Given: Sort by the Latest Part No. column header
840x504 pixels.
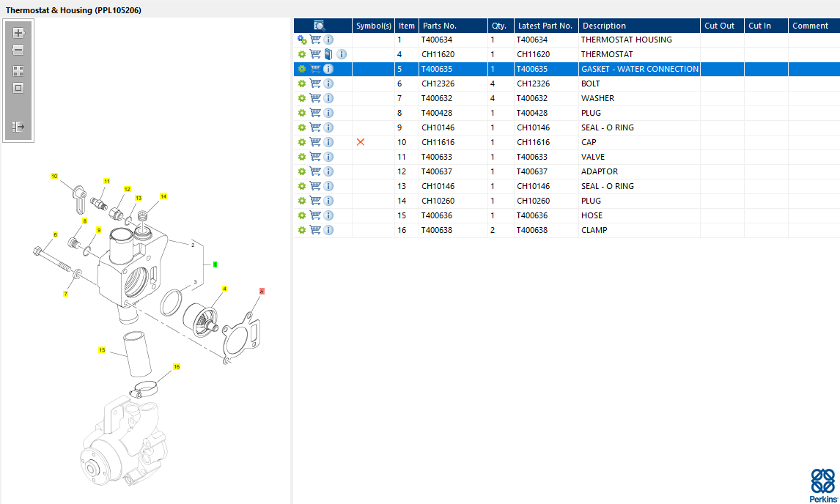Looking at the screenshot, I should (546, 26).
